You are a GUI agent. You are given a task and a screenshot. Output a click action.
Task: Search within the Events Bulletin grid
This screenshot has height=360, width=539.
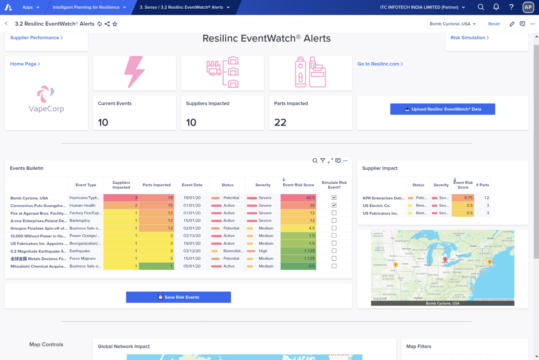315,160
